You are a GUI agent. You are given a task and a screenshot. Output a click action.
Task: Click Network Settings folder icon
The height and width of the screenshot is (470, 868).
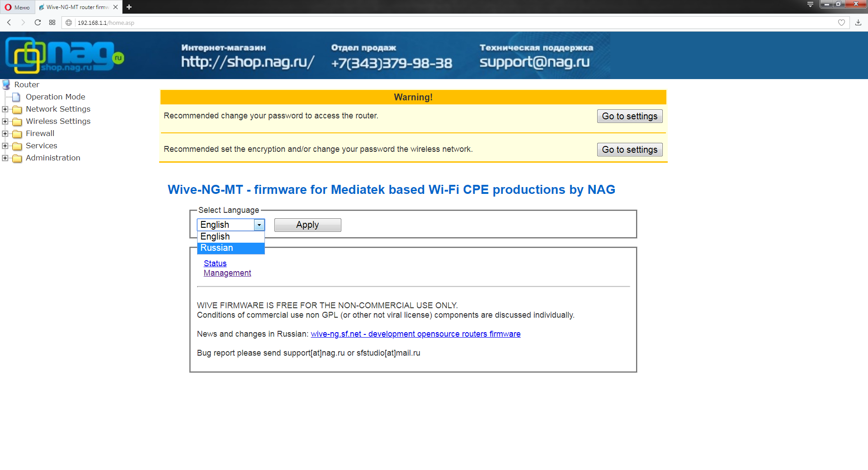pyautogui.click(x=17, y=109)
